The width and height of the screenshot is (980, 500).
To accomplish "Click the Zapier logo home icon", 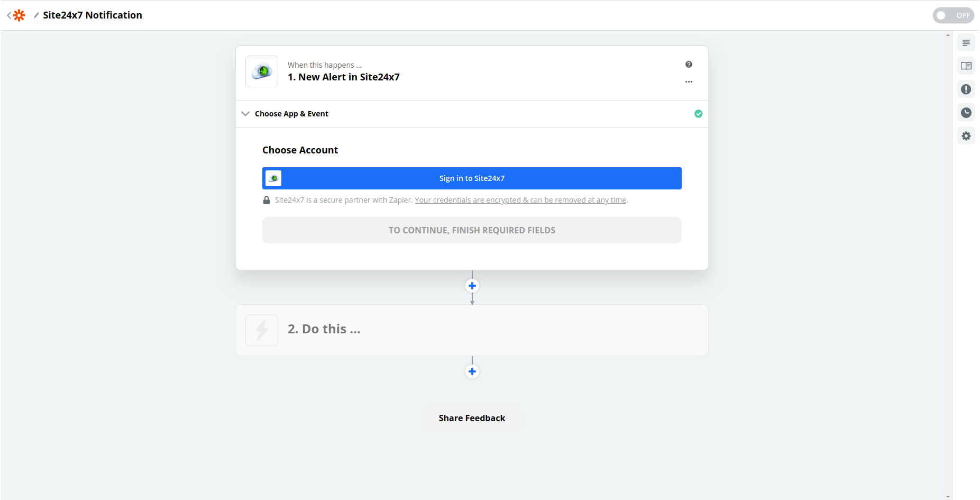I will (19, 15).
